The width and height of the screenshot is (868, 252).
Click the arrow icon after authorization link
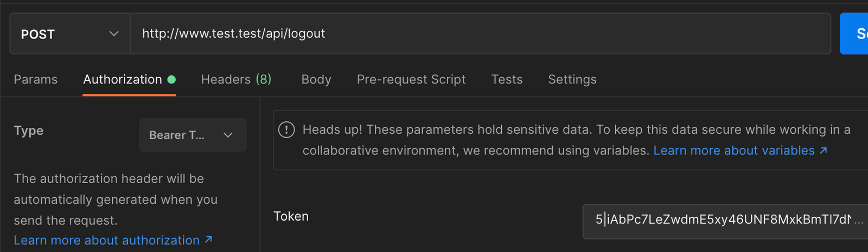click(x=208, y=240)
